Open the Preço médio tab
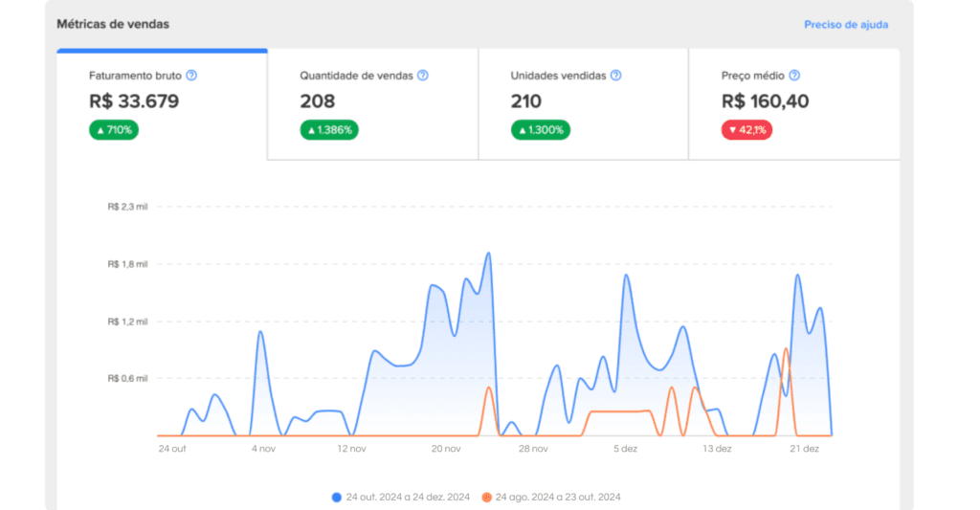Image resolution: width=980 pixels, height=510 pixels. (x=793, y=103)
